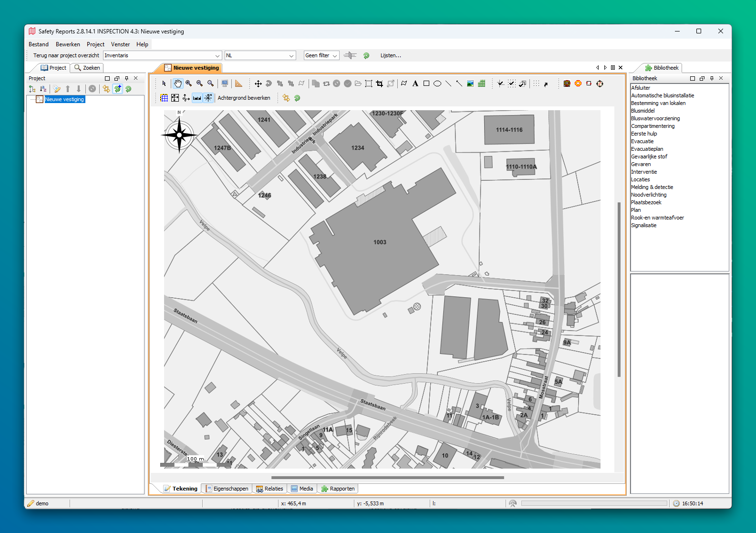This screenshot has height=533, width=756.
Task: Toggle the north arrow compass button
Action: pyautogui.click(x=208, y=98)
